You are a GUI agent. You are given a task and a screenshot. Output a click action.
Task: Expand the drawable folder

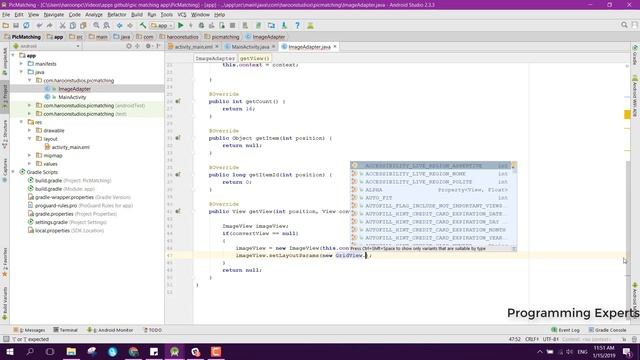pyautogui.click(x=30, y=131)
